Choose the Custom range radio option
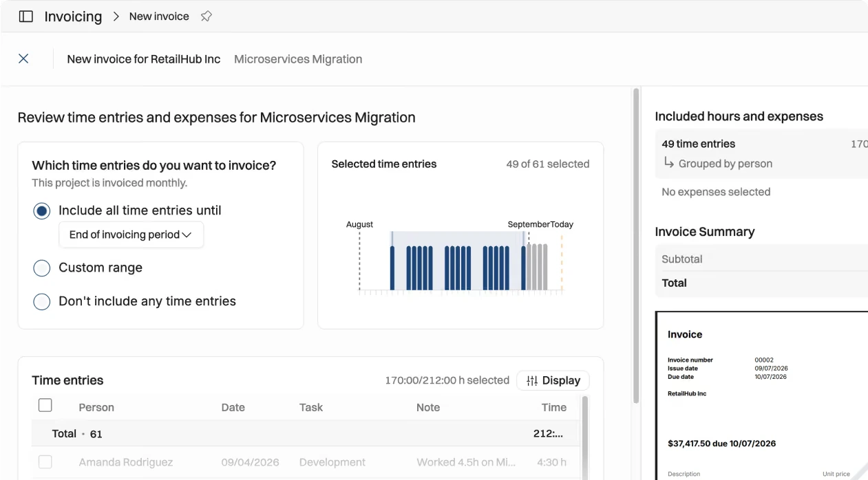The height and width of the screenshot is (480, 868). 42,268
